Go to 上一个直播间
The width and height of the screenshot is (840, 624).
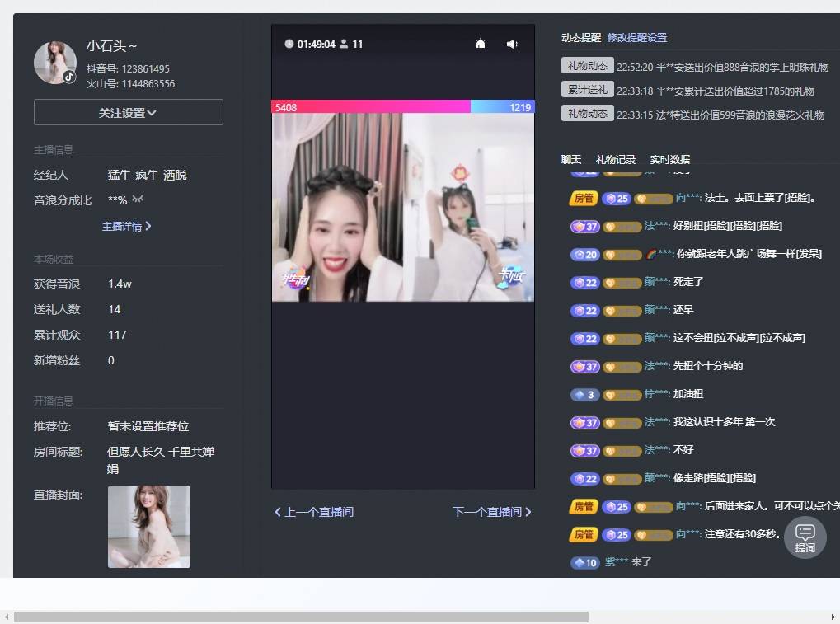[x=314, y=512]
